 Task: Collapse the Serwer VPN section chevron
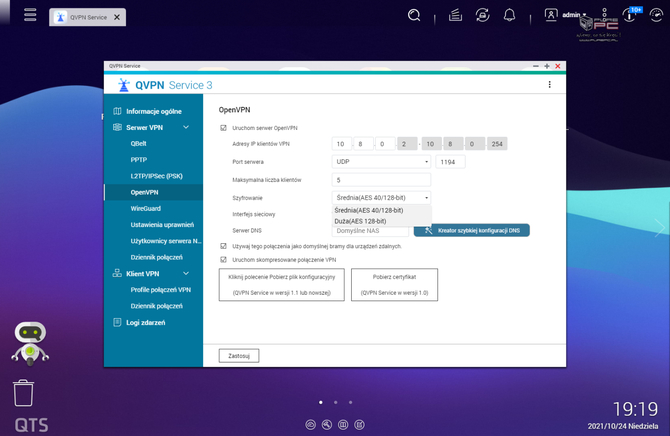tap(186, 127)
